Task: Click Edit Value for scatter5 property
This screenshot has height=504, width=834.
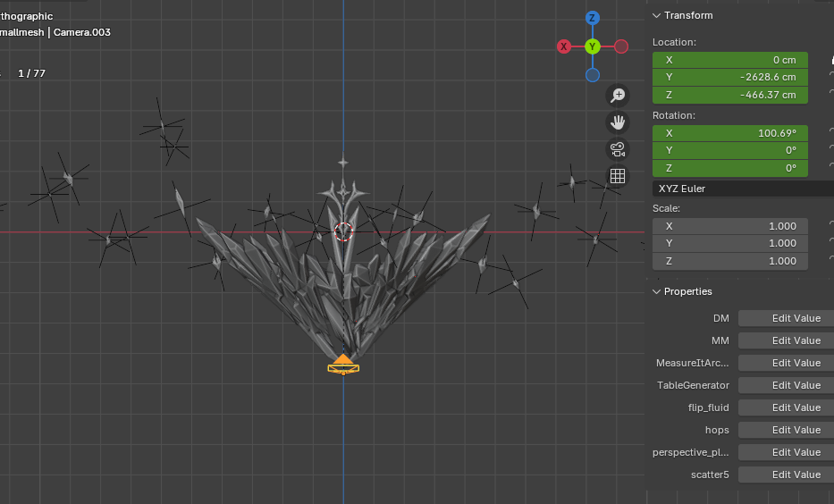Action: [786, 475]
